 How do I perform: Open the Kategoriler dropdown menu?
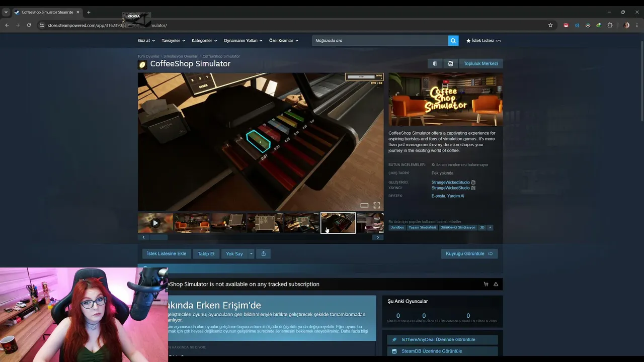click(x=205, y=41)
